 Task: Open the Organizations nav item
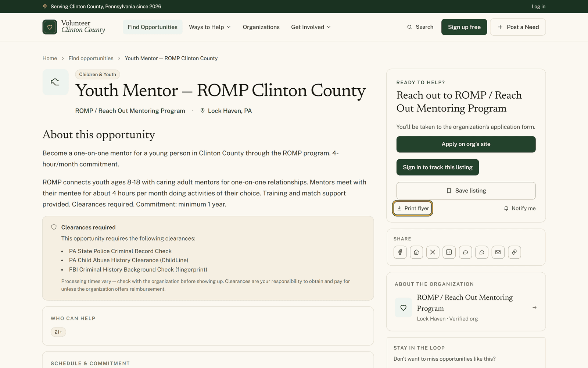point(261,27)
